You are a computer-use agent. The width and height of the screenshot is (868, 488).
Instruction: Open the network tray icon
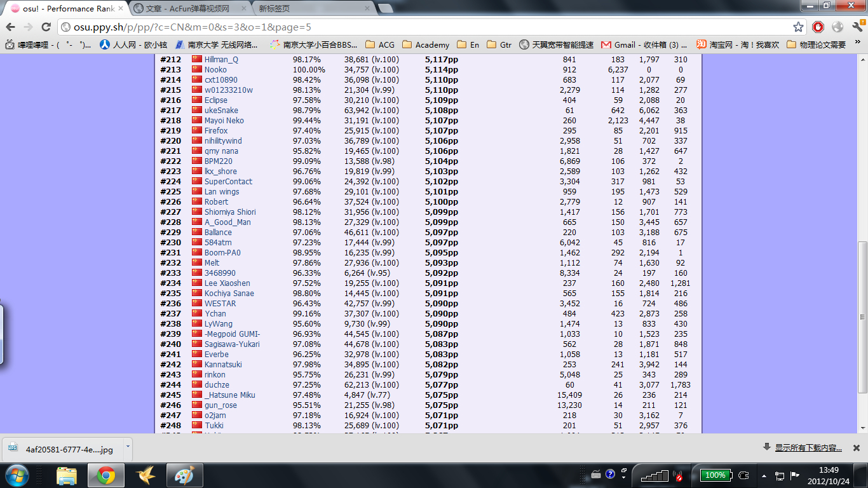coord(780,475)
